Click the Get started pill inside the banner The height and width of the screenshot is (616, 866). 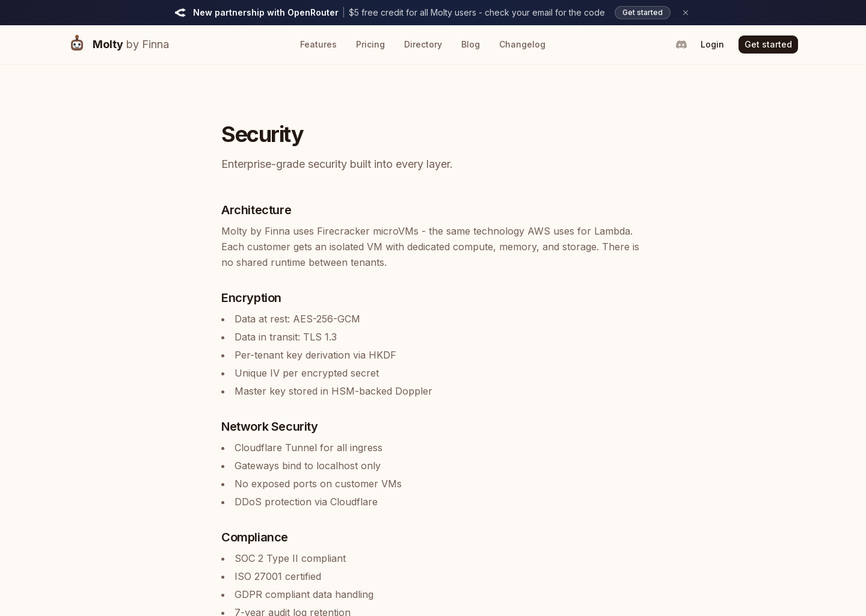pos(642,13)
